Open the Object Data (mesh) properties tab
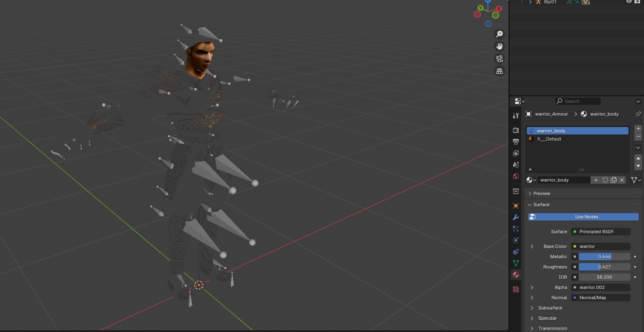The height and width of the screenshot is (332, 644). pos(516,263)
